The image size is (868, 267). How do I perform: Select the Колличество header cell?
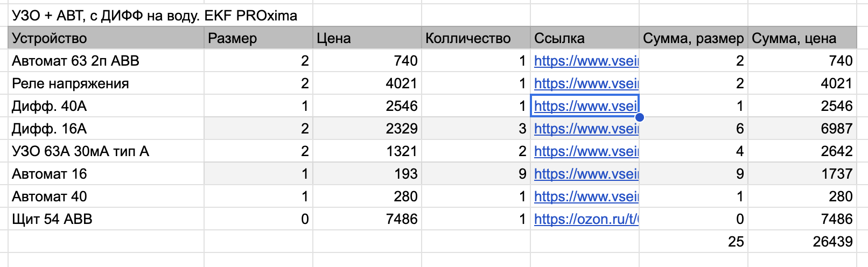476,38
